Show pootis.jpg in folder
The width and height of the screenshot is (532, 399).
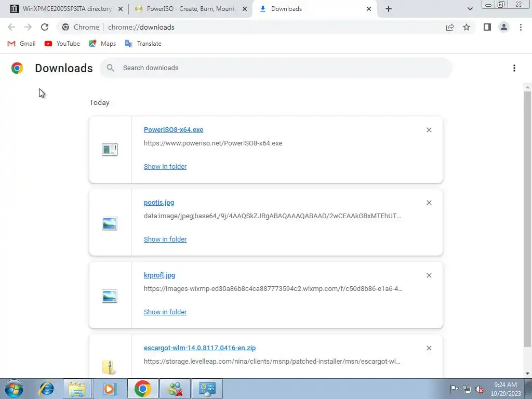pos(165,239)
